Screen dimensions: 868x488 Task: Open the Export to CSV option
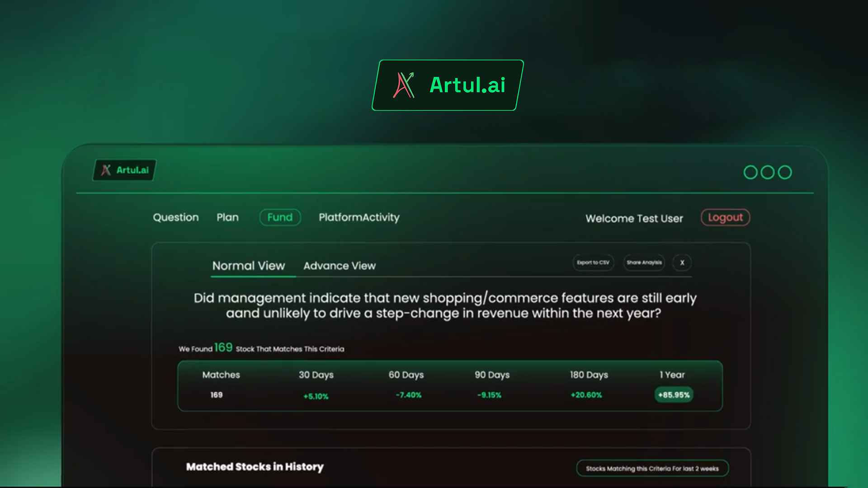click(593, 263)
